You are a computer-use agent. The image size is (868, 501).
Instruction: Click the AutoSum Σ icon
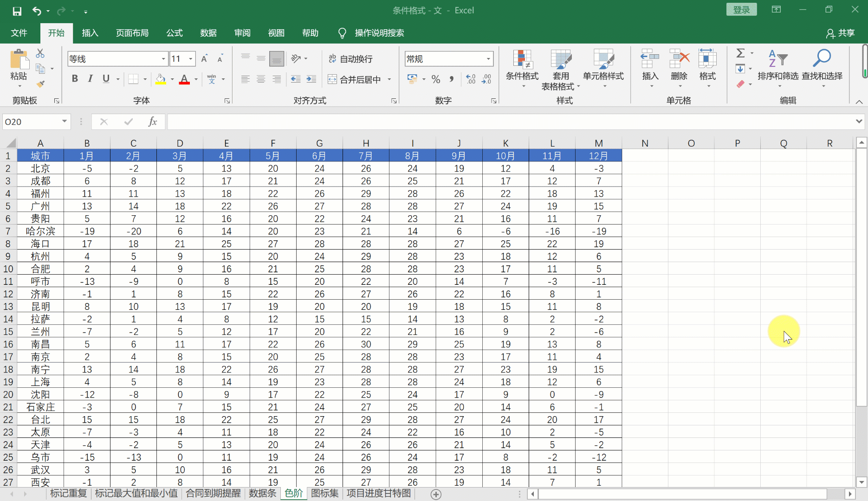pos(740,52)
